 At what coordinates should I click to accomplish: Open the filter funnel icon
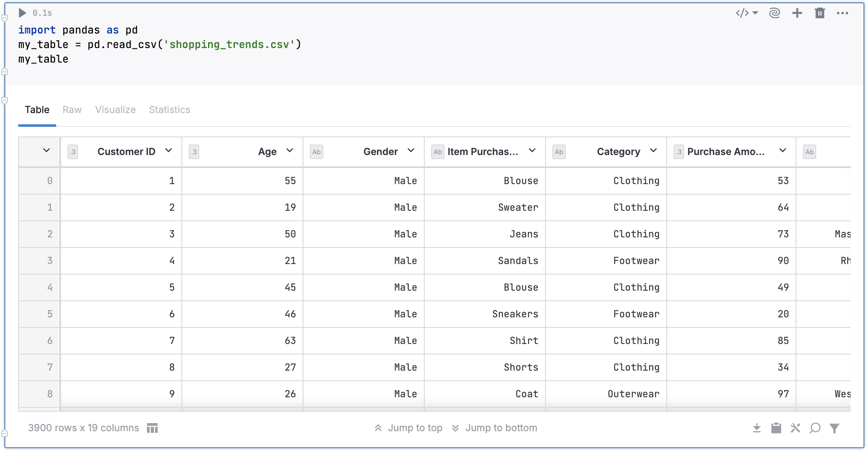pos(835,428)
